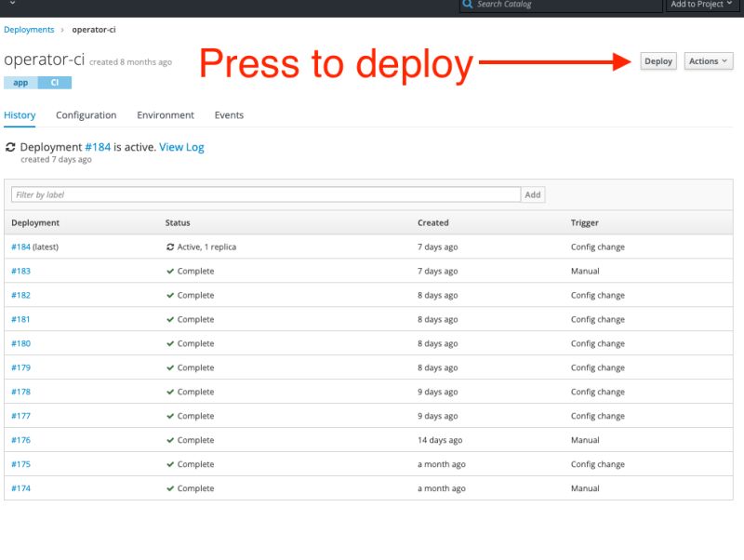Click the app label tag
744x560 pixels.
click(x=20, y=83)
